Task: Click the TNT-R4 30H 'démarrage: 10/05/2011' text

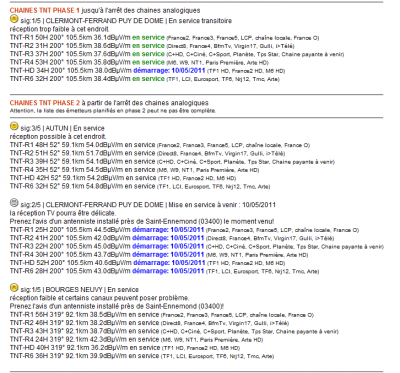Action: point(168,255)
